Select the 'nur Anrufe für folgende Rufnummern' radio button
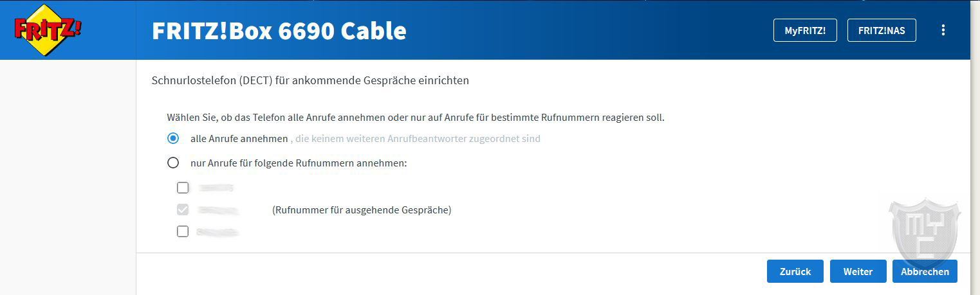Screen dimensions: 980x295 coord(173,163)
